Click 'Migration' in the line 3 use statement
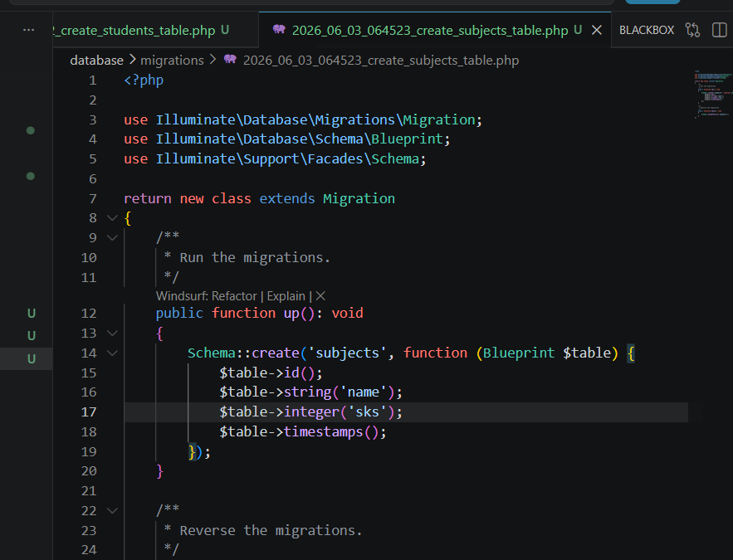733x560 pixels. coord(438,120)
